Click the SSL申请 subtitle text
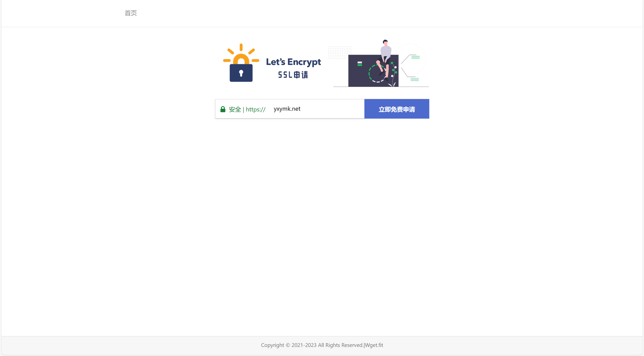This screenshot has width=644, height=356. point(293,75)
